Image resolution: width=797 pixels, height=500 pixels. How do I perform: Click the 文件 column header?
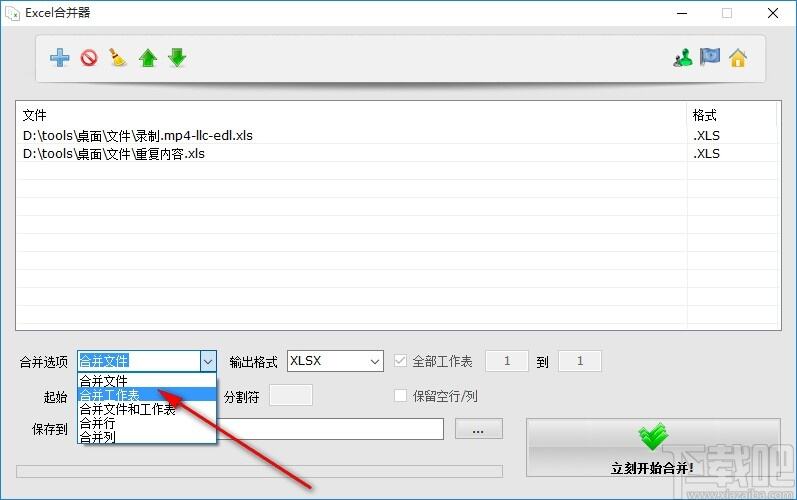(x=352, y=115)
